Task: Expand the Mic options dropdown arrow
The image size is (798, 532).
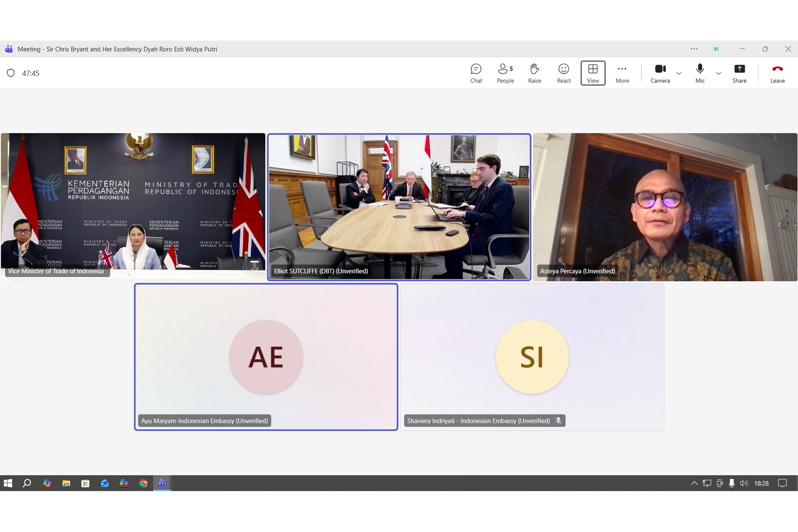Action: click(719, 73)
